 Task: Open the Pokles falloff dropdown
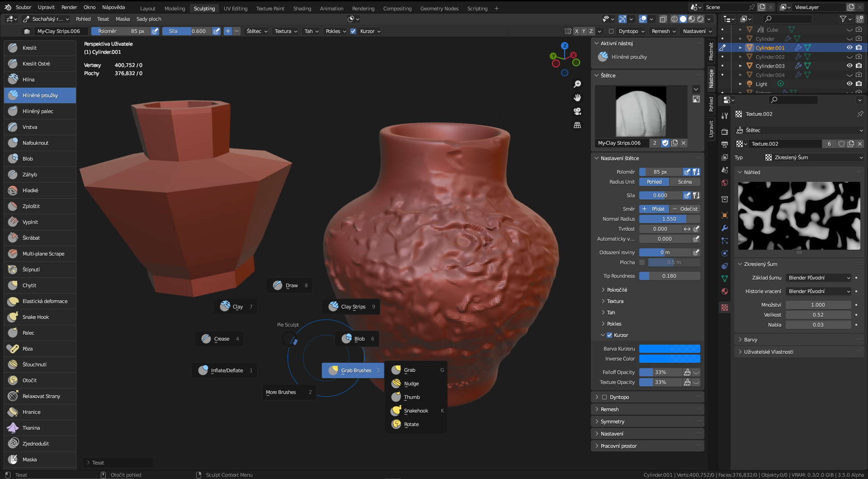pos(335,31)
